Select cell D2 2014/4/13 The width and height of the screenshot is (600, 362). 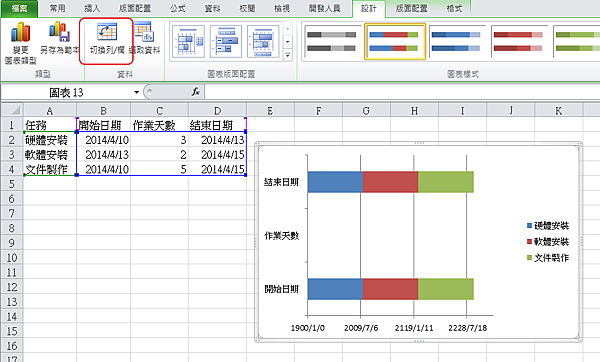(x=217, y=140)
